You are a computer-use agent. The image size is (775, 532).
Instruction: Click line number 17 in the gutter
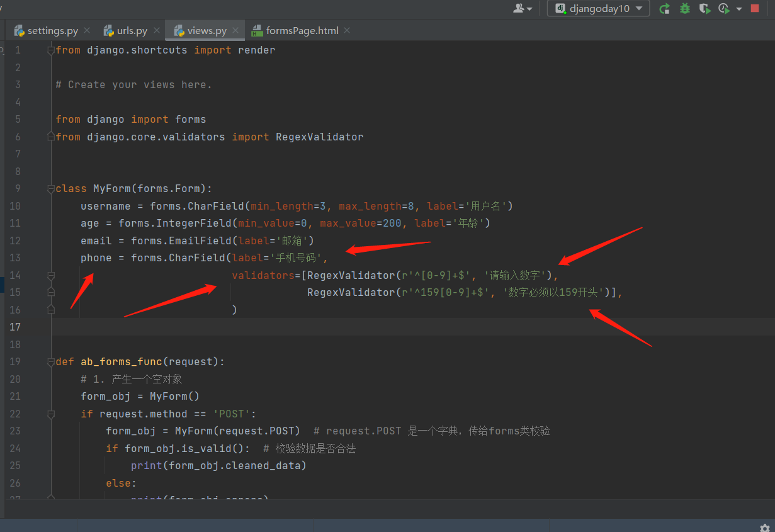point(15,327)
